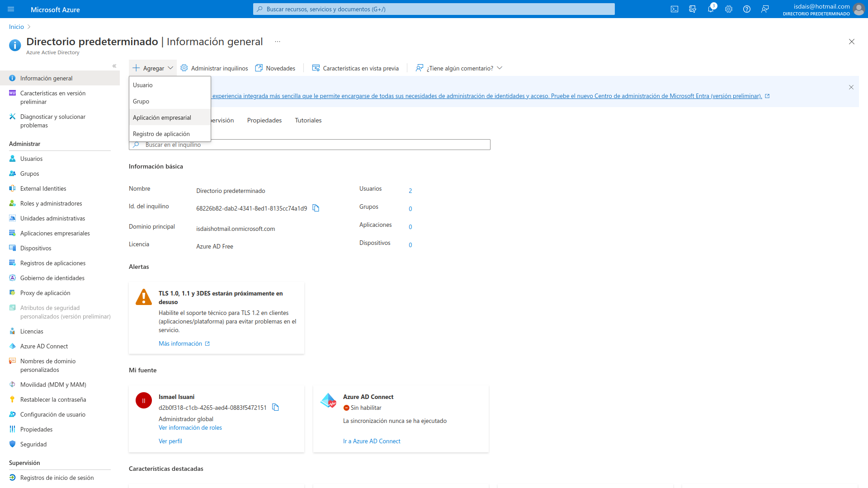Open the account avatar menu
868x488 pixels.
tap(859, 9)
